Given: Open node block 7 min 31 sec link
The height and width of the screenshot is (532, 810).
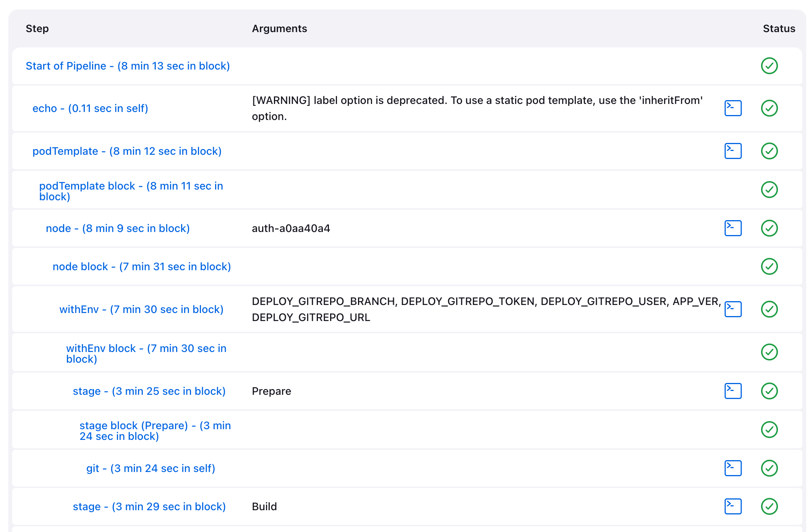Looking at the screenshot, I should pyautogui.click(x=142, y=266).
